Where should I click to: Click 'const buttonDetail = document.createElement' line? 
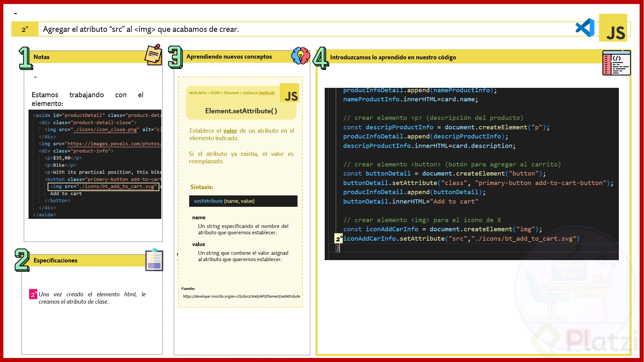(444, 174)
